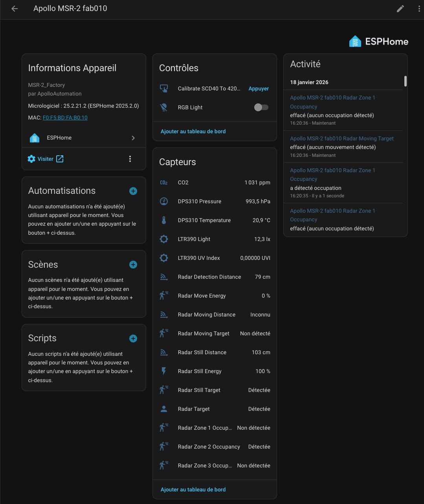Click the MAC address link
This screenshot has height=504, width=424.
coord(65,118)
